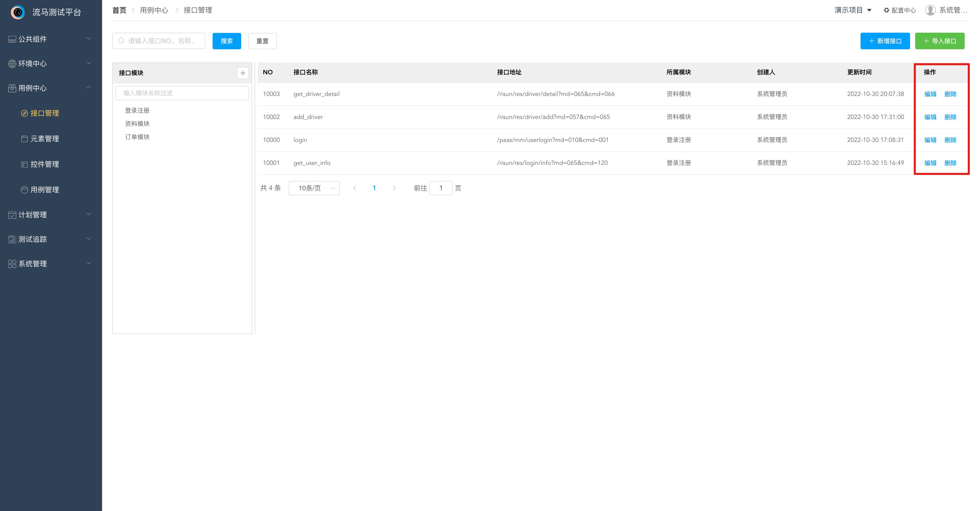980x511 pixels.
Task: Open 用例管理 in the sidebar
Action: (x=44, y=190)
